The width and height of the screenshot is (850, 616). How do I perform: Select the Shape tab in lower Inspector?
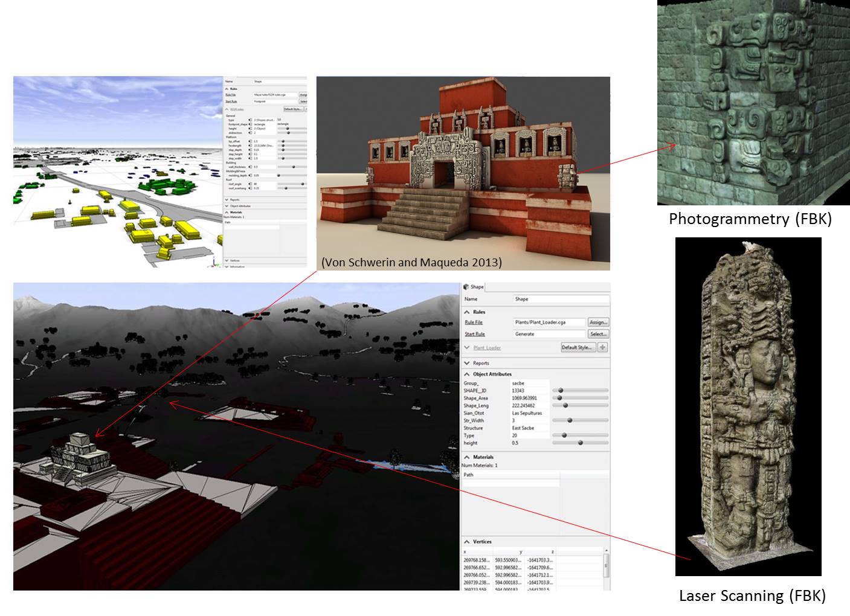point(474,287)
